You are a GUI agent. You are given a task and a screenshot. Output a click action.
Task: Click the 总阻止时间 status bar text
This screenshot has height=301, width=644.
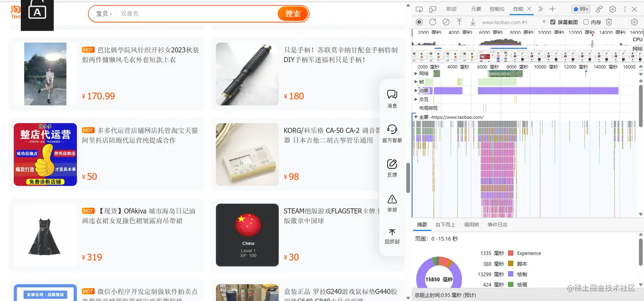(446, 295)
